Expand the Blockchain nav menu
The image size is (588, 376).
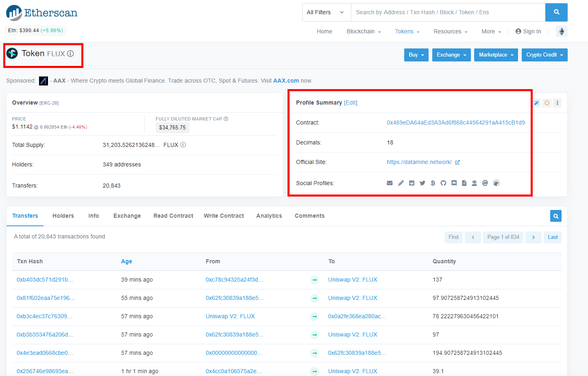click(364, 31)
